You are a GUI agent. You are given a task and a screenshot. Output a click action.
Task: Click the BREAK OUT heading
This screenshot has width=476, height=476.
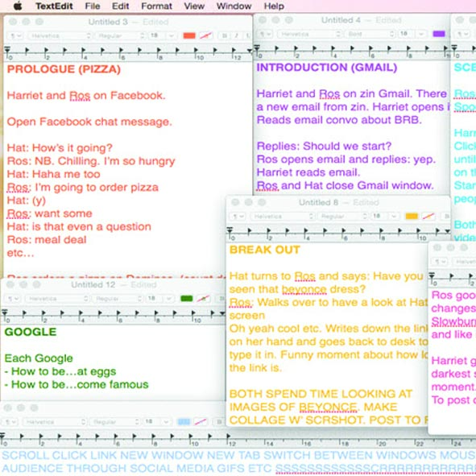pos(265,250)
